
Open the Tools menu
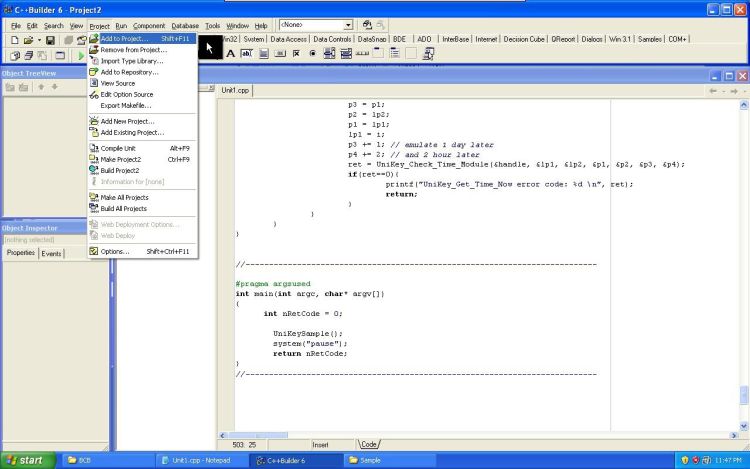pos(212,26)
